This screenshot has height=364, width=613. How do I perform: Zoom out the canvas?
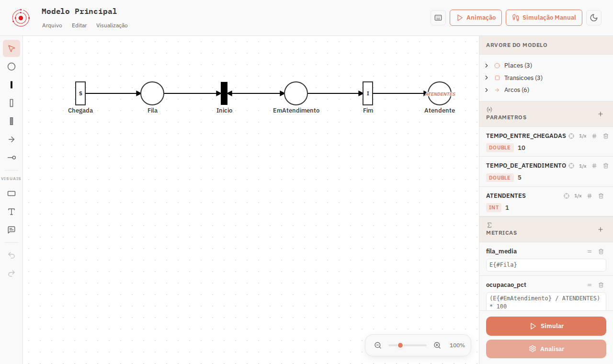click(378, 345)
